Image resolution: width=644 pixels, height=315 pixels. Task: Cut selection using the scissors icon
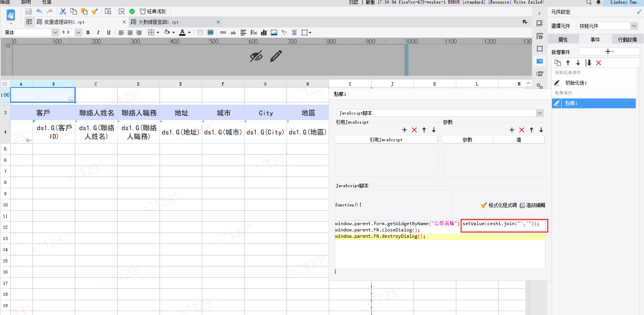coord(63,11)
